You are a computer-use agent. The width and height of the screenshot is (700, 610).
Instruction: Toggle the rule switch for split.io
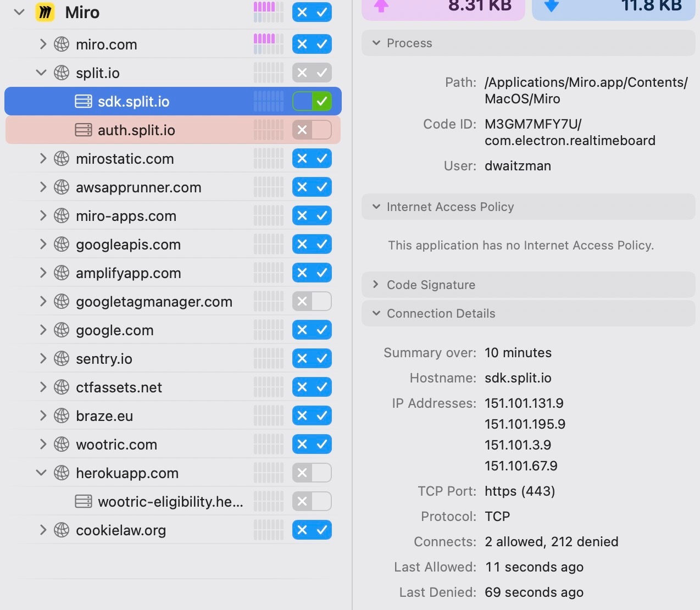point(312,73)
